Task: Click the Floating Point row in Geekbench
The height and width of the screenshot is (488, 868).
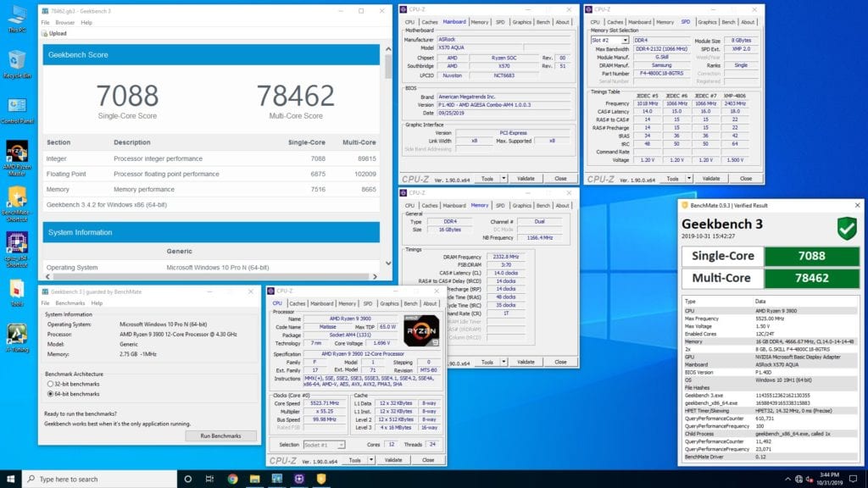Action: (x=211, y=174)
